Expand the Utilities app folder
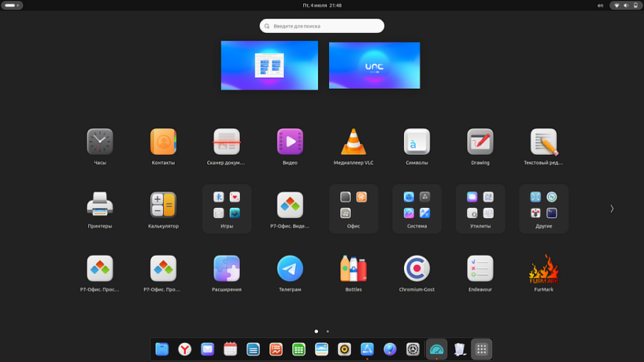This screenshot has width=644, height=362. click(x=480, y=208)
